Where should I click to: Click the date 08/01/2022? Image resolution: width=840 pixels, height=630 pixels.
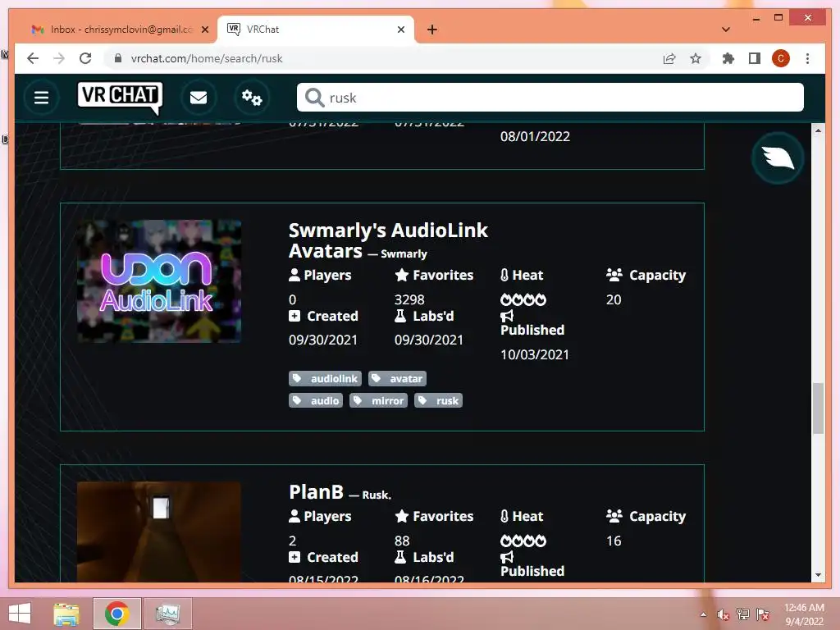pos(535,137)
